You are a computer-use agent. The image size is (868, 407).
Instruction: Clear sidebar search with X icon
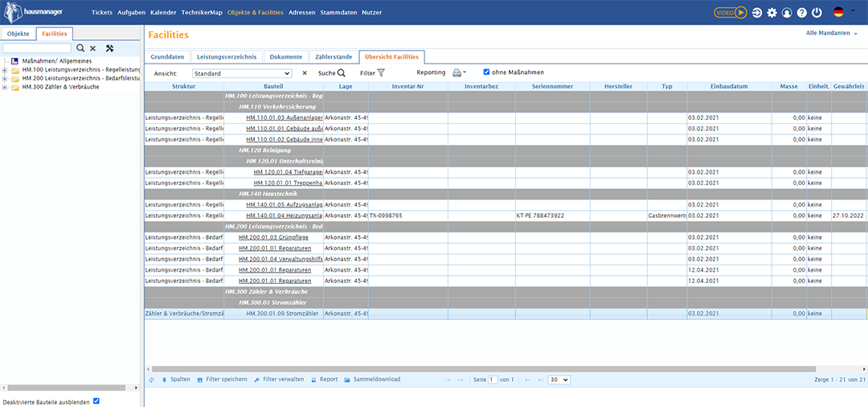93,49
